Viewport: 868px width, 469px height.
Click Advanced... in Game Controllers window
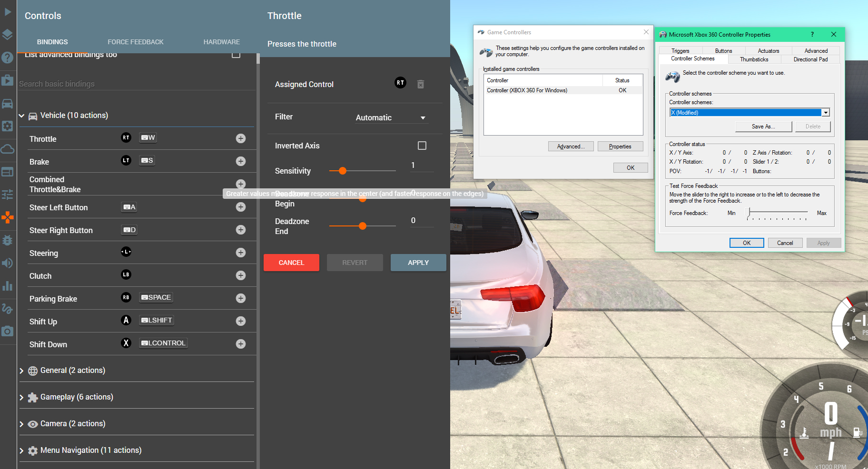point(571,147)
